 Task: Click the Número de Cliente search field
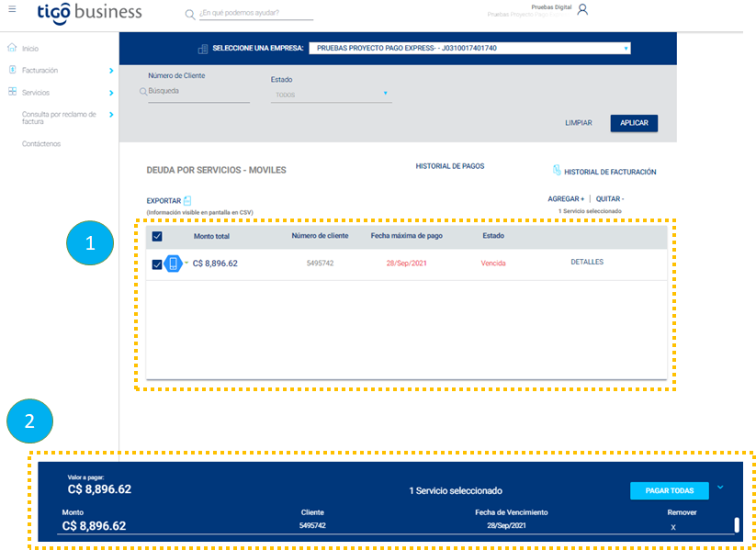tap(198, 91)
